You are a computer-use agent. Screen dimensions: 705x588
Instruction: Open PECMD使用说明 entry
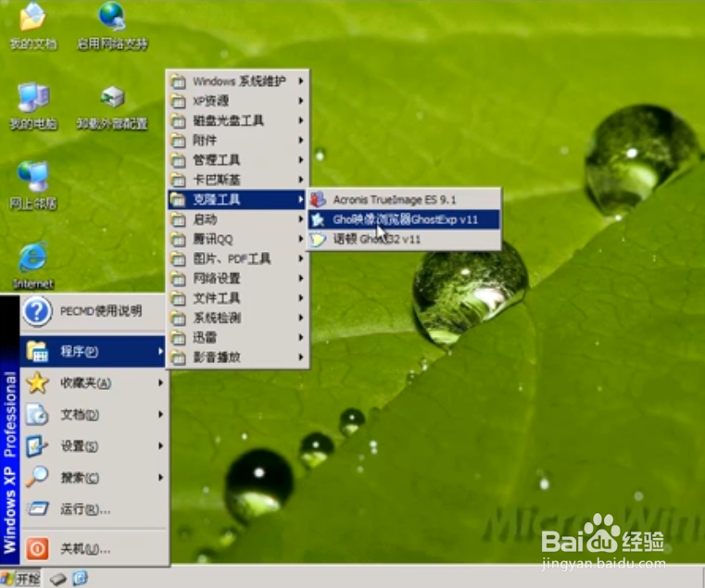click(x=94, y=311)
